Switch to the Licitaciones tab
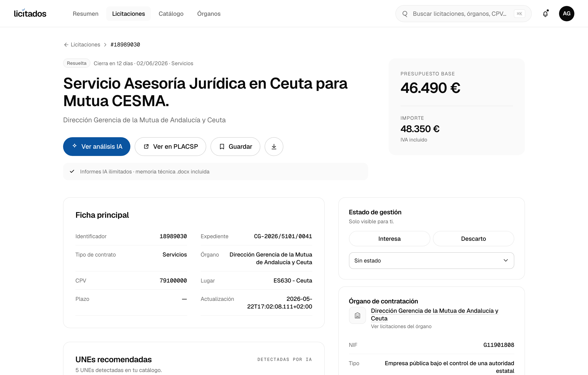The height and width of the screenshot is (375, 588). click(128, 14)
